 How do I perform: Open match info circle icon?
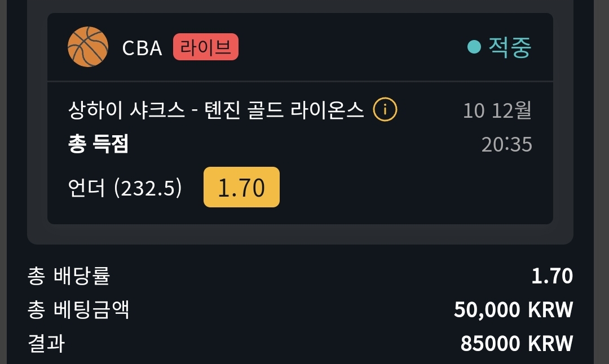click(385, 109)
